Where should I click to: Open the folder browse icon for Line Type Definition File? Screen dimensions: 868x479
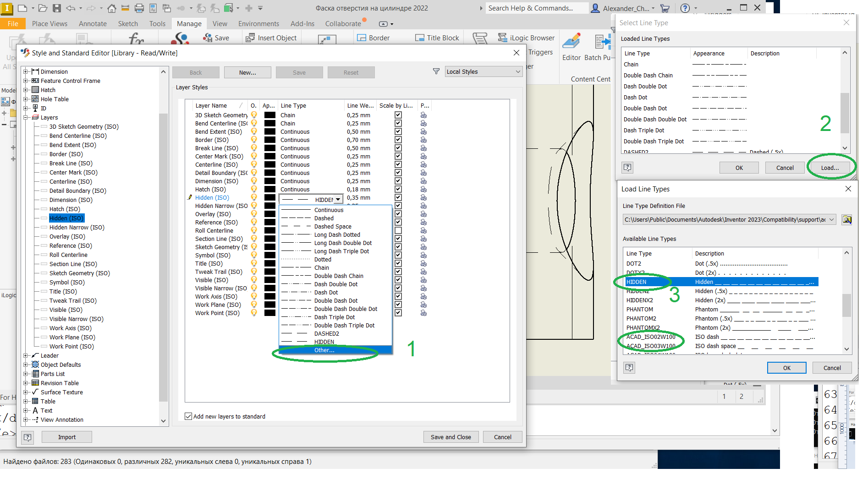coord(847,219)
